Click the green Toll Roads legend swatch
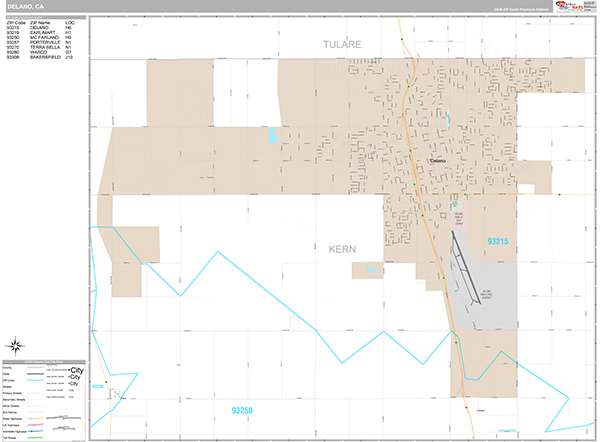Viewport: 600px width, 442px height. [x=35, y=437]
